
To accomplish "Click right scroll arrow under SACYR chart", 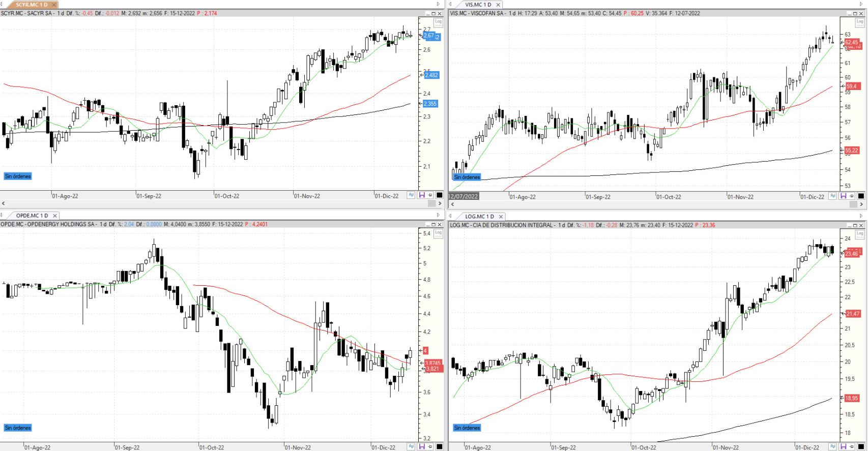I will pos(440,203).
